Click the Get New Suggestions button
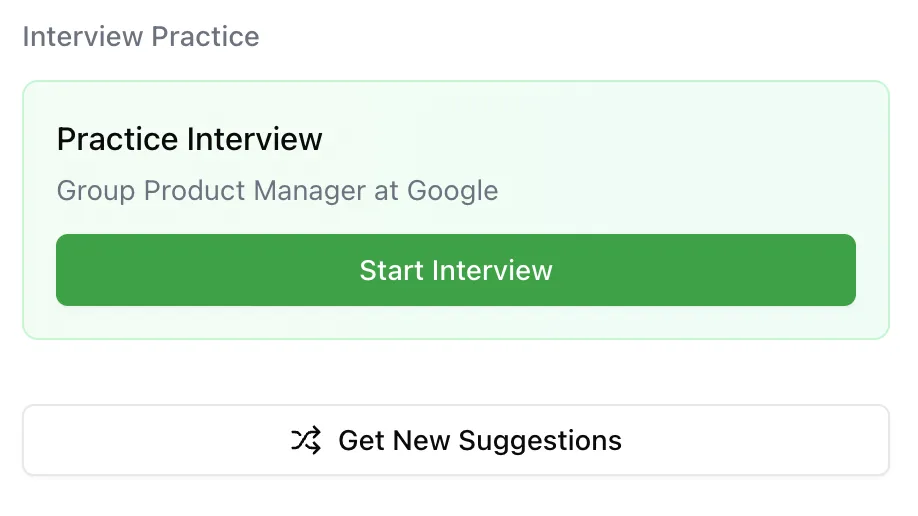The width and height of the screenshot is (918, 516). (x=456, y=440)
